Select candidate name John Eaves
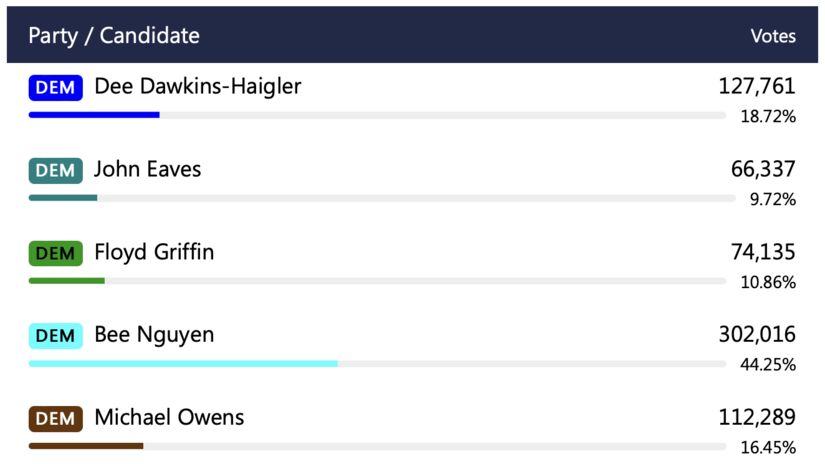 [147, 170]
